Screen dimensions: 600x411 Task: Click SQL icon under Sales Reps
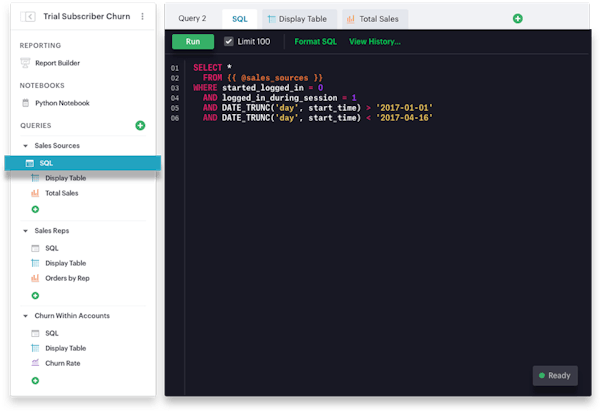pos(35,248)
